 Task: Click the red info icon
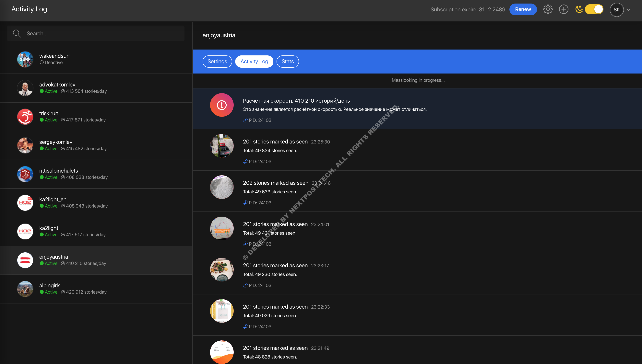tap(222, 105)
